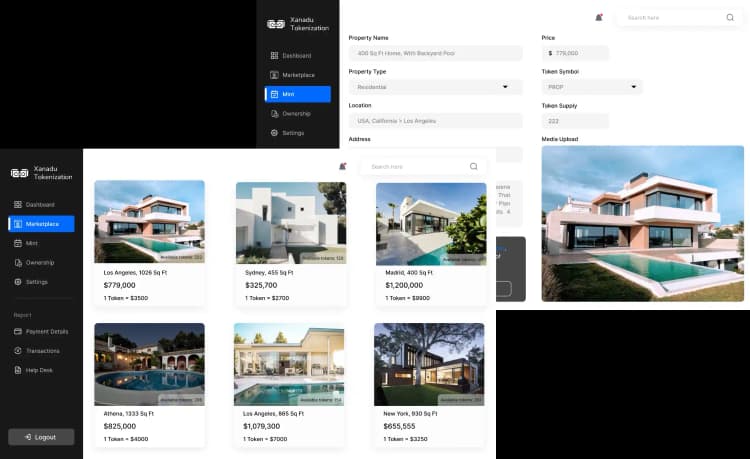Click magnifier icon in Mint window search bar
750x459 pixels.
click(730, 17)
